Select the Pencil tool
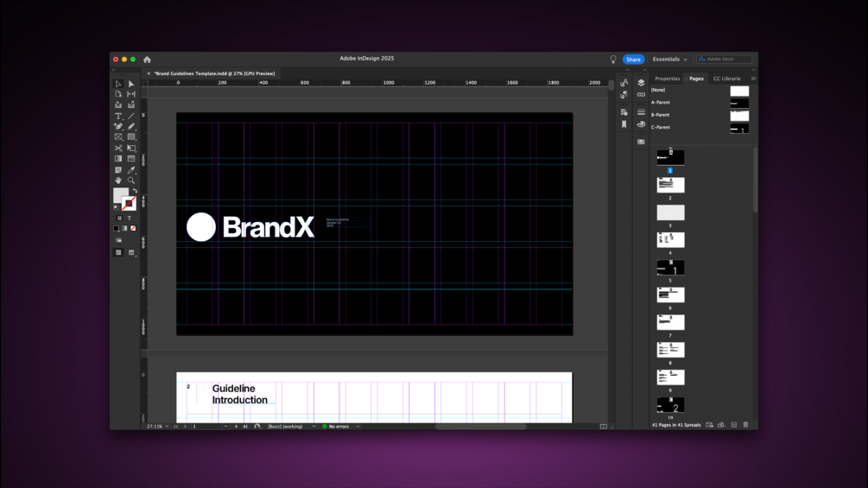868x488 pixels. 131,127
